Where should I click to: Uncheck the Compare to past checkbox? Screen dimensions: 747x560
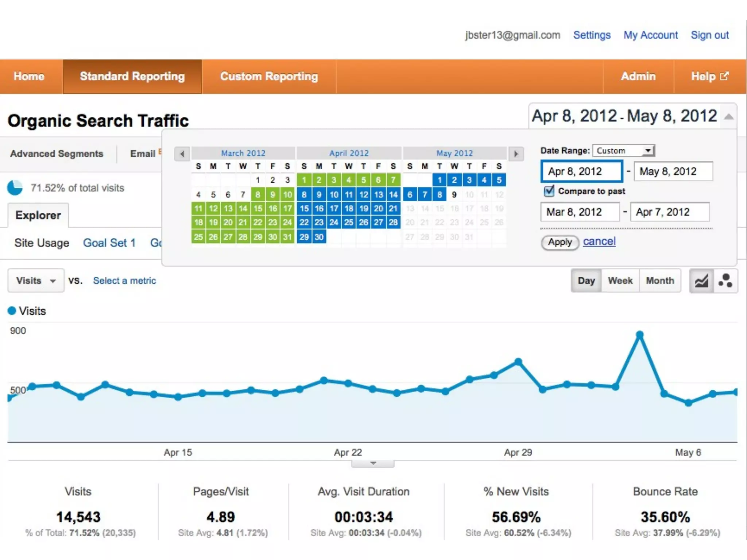click(549, 191)
